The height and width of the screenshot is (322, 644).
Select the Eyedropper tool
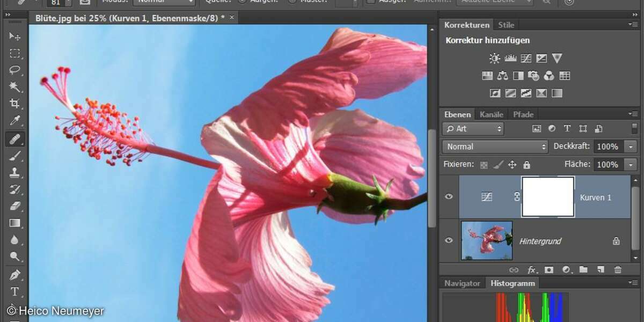point(14,121)
